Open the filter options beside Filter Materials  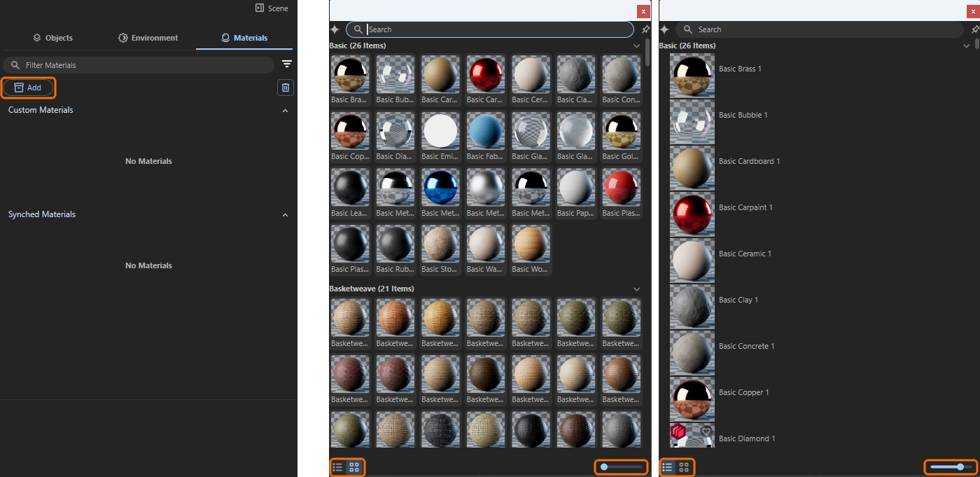[287, 64]
